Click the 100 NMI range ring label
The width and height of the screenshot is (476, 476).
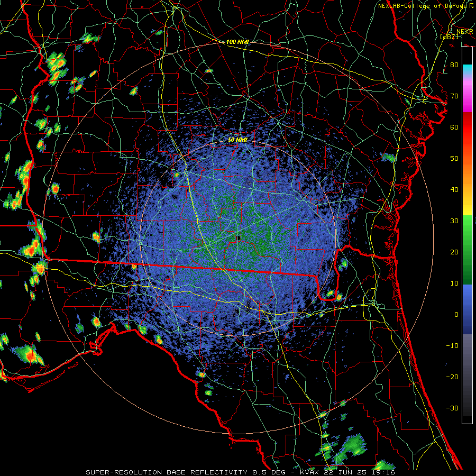click(237, 42)
